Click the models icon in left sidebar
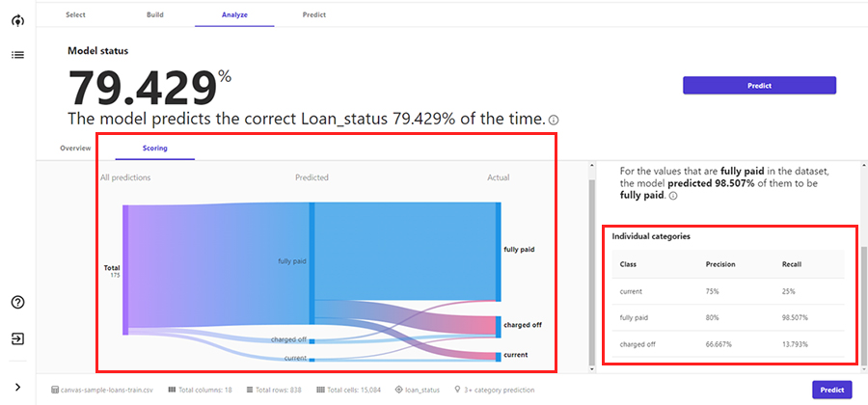Viewport: 868px width, 405px height. tap(17, 20)
